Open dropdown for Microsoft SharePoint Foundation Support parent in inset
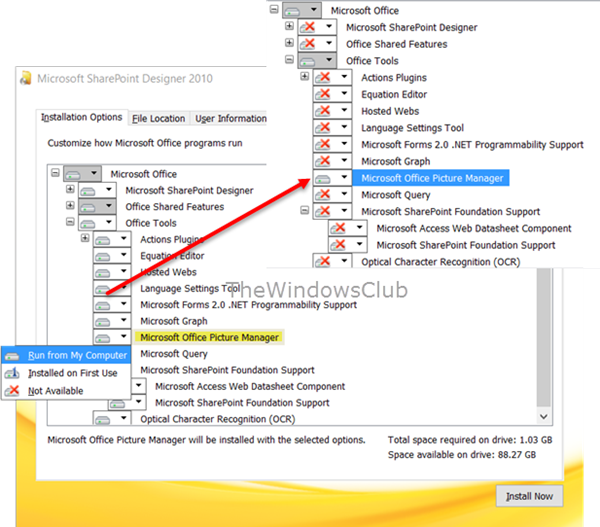600x527 pixels. pyautogui.click(x=344, y=211)
